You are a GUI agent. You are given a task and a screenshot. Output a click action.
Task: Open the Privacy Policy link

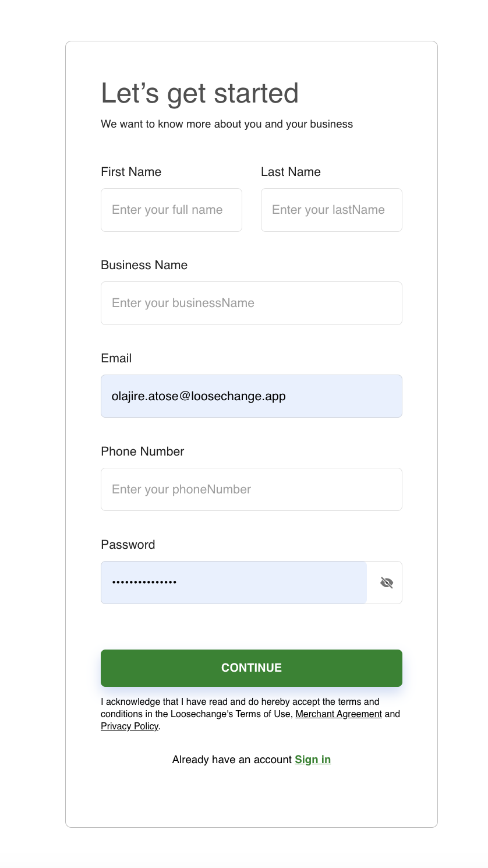coord(129,726)
